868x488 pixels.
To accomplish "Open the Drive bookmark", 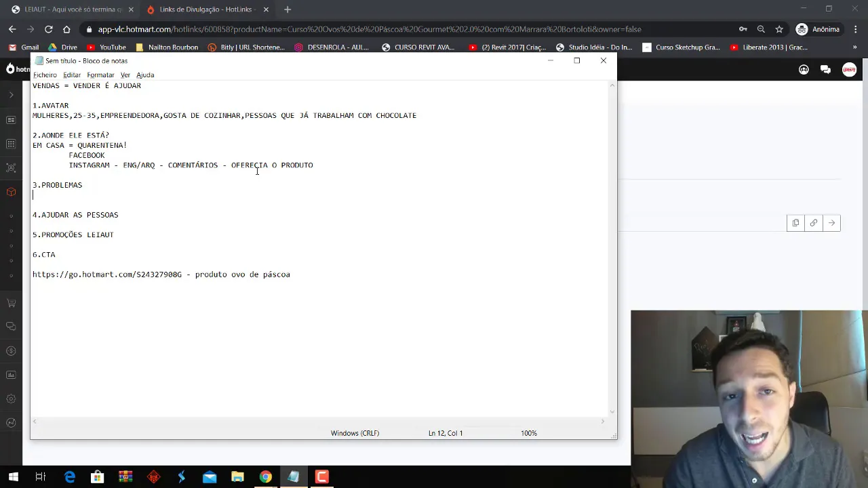I will tap(62, 47).
